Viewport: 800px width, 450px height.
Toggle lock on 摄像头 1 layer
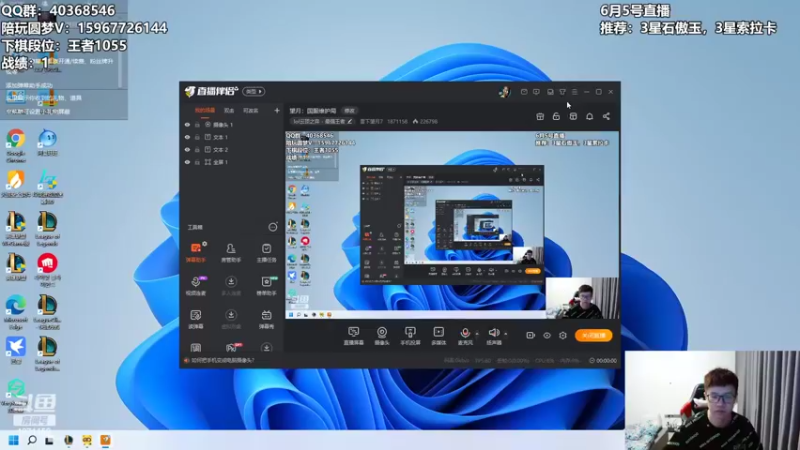click(x=197, y=124)
